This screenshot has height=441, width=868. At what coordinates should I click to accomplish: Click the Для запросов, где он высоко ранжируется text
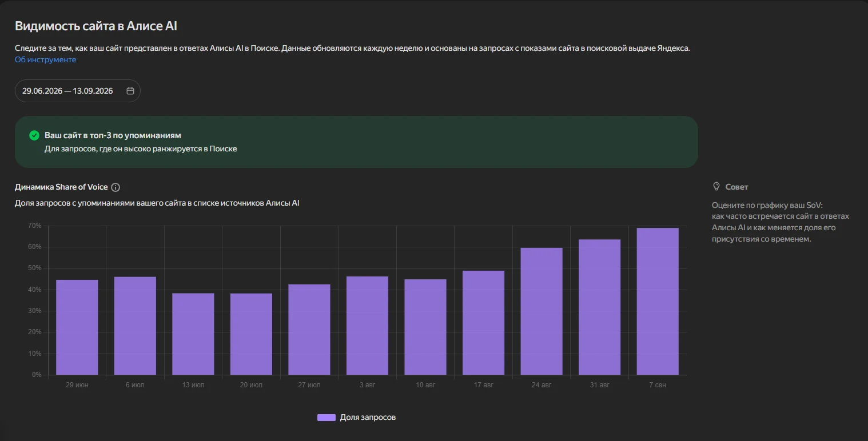point(141,149)
